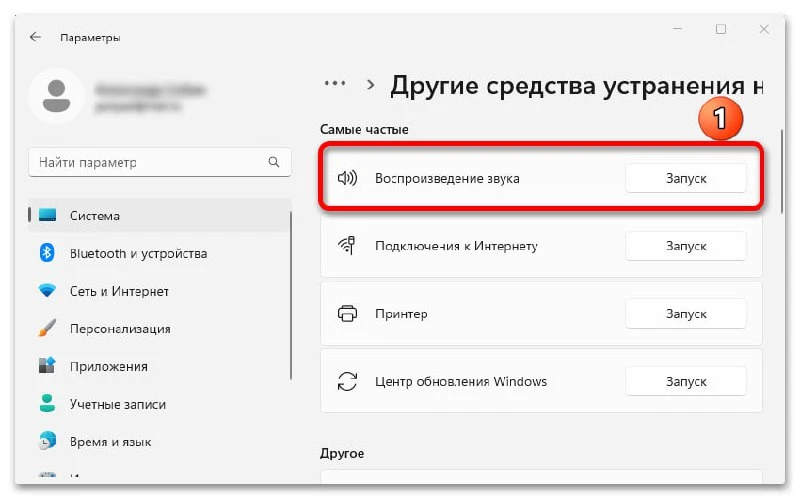Click the Учетные записи person icon
This screenshot has width=800, height=499.
[x=47, y=403]
